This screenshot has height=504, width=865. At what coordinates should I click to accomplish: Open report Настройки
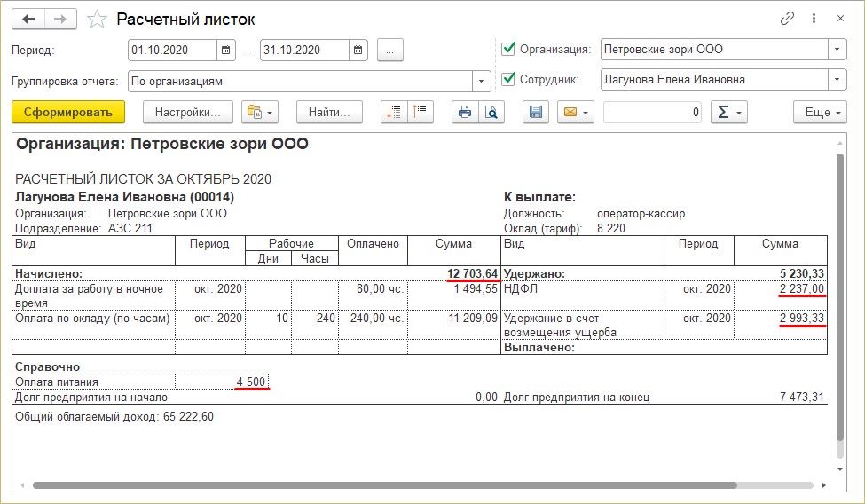pyautogui.click(x=187, y=112)
